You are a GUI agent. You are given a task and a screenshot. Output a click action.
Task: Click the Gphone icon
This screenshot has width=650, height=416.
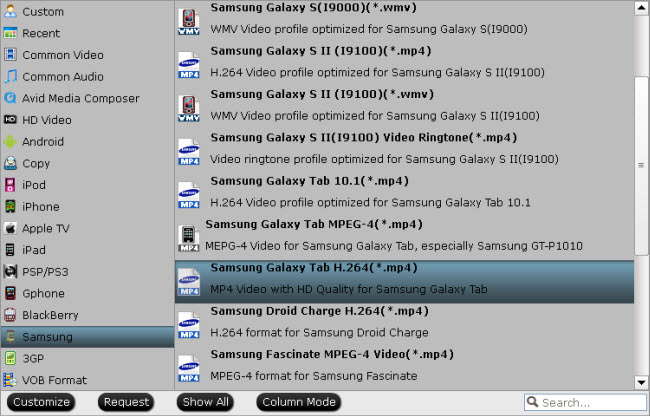10,293
